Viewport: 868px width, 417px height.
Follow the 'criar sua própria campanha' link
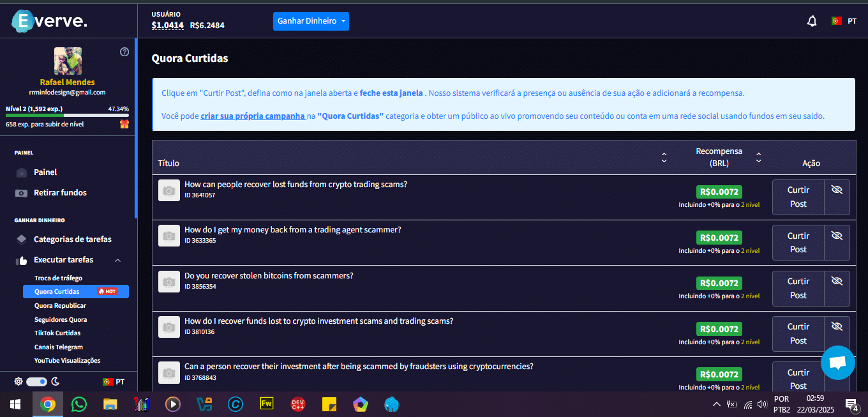pyautogui.click(x=253, y=116)
